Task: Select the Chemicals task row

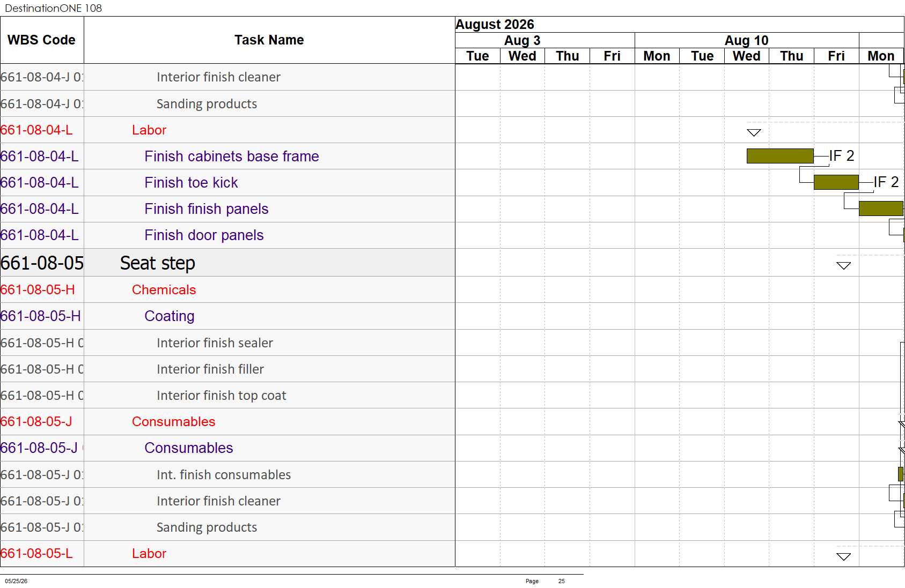Action: pyautogui.click(x=227, y=289)
